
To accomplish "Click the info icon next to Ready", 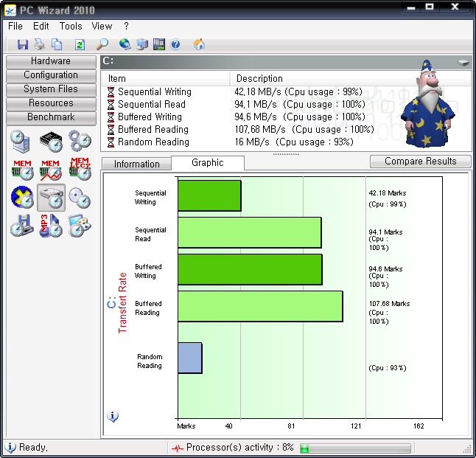I will (x=10, y=448).
